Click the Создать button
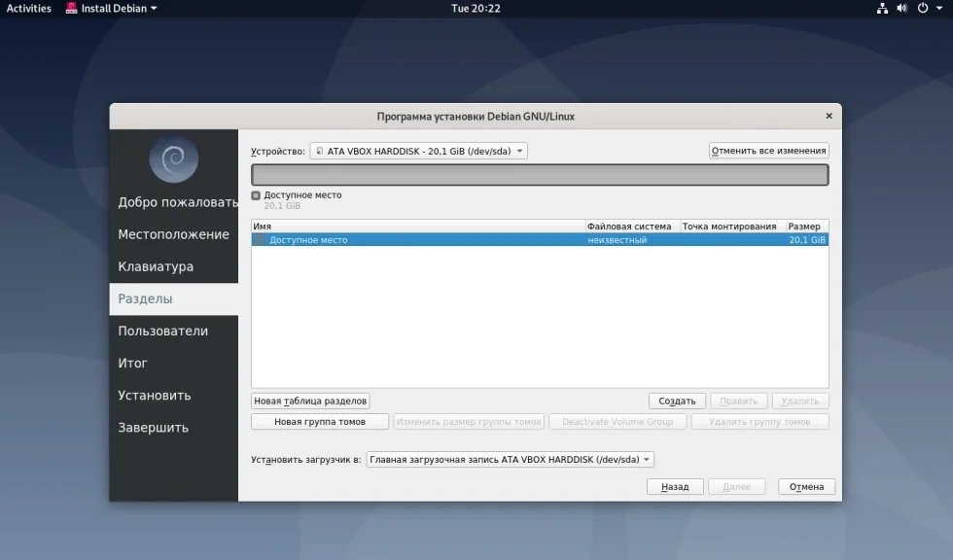This screenshot has width=953, height=560. pos(677,401)
